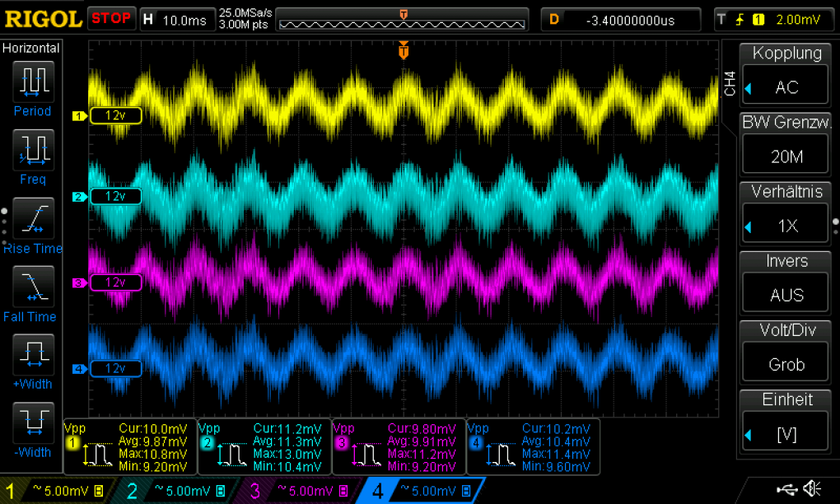
Task: Click the orange trigger position marker
Action: pyautogui.click(x=404, y=50)
